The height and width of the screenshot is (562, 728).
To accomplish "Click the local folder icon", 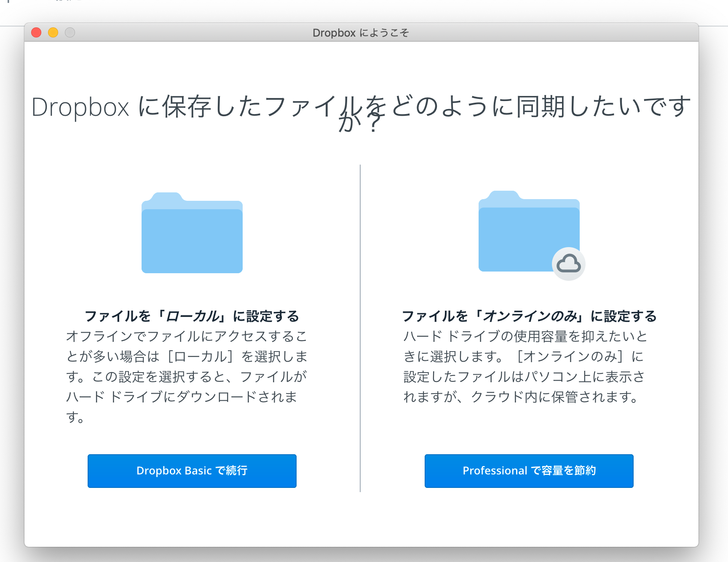I will pos(192,236).
